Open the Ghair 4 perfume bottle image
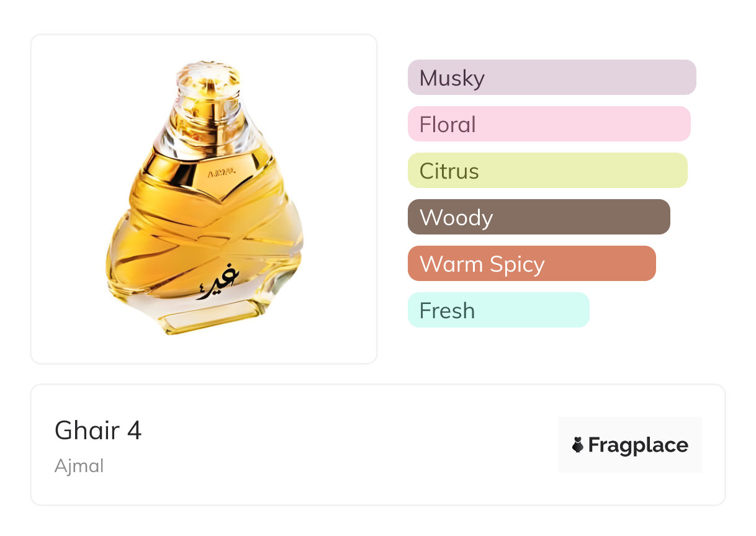 coord(204,199)
